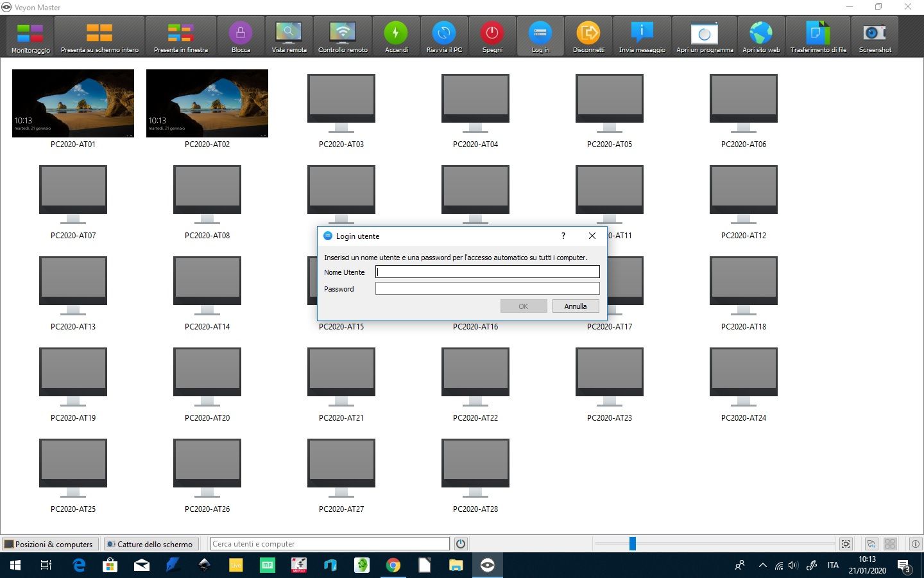This screenshot has width=924, height=578.
Task: Toggle powered-on computers filter button
Action: coord(461,544)
